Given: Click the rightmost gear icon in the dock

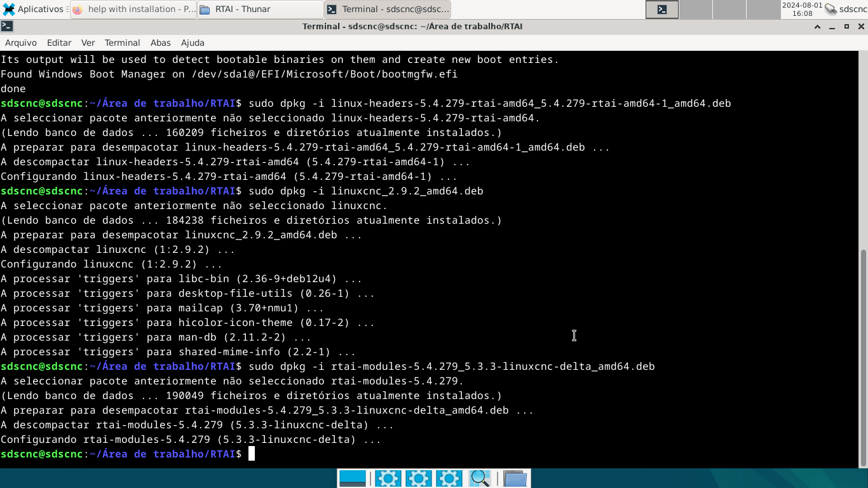Looking at the screenshot, I should 449,478.
